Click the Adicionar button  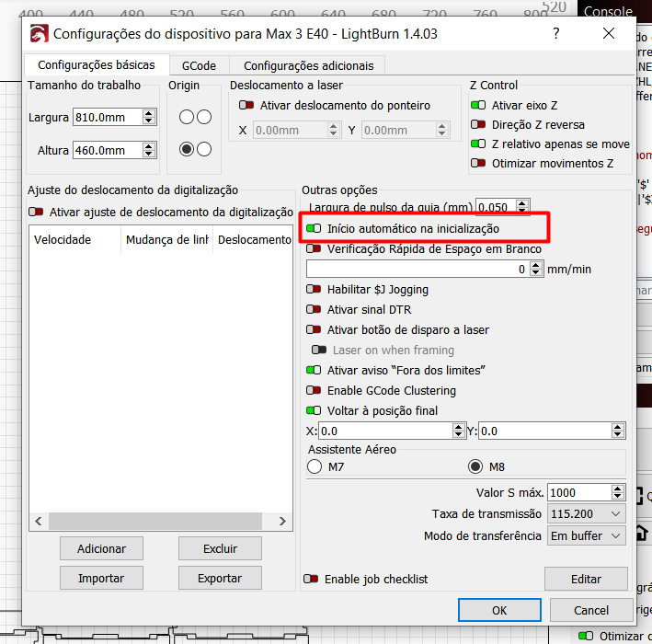pyautogui.click(x=101, y=548)
